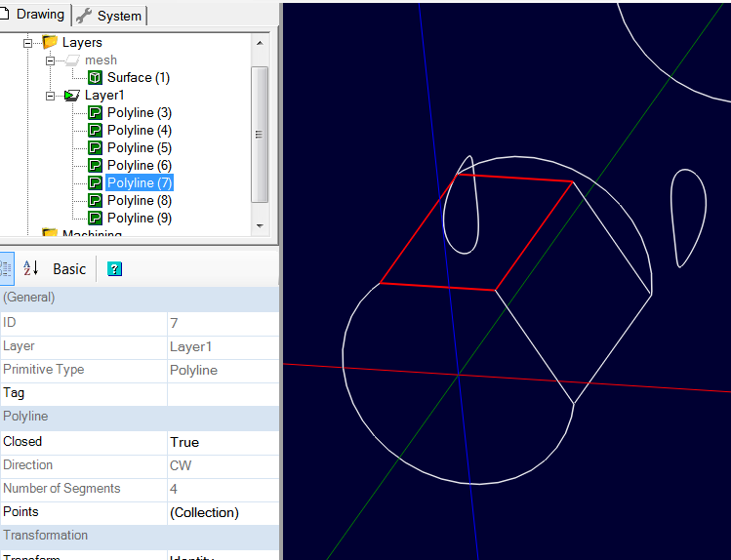Collapse the mesh layer node
The height and width of the screenshot is (560, 731).
[x=51, y=61]
